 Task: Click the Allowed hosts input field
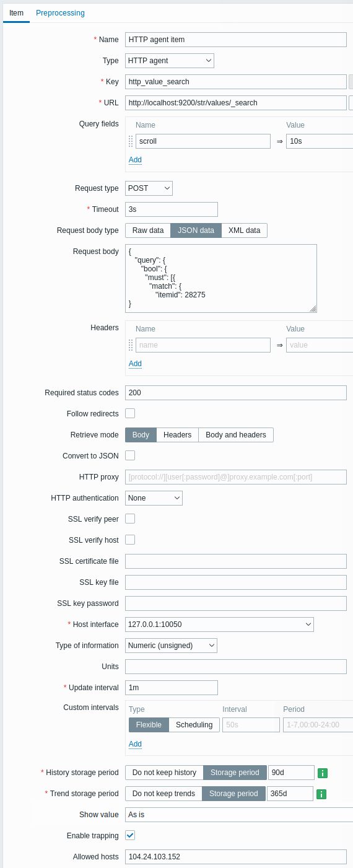coord(235,857)
